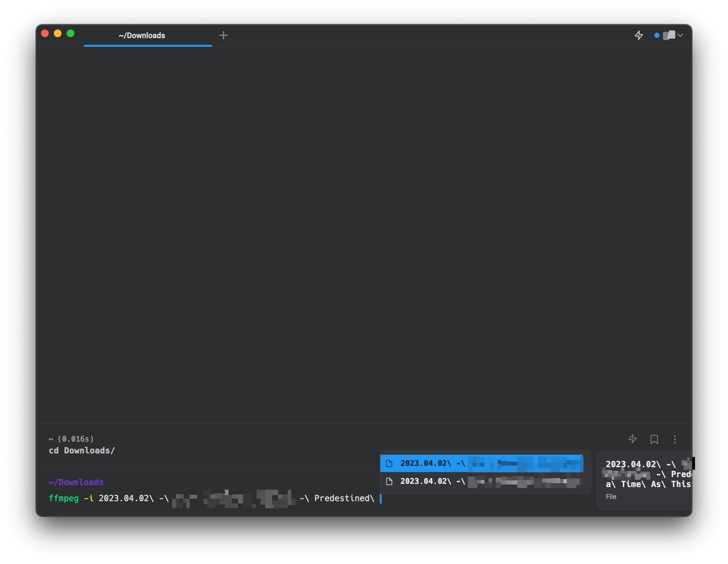Choose the second file from the suggestions dropdown
This screenshot has width=728, height=564.
point(483,481)
